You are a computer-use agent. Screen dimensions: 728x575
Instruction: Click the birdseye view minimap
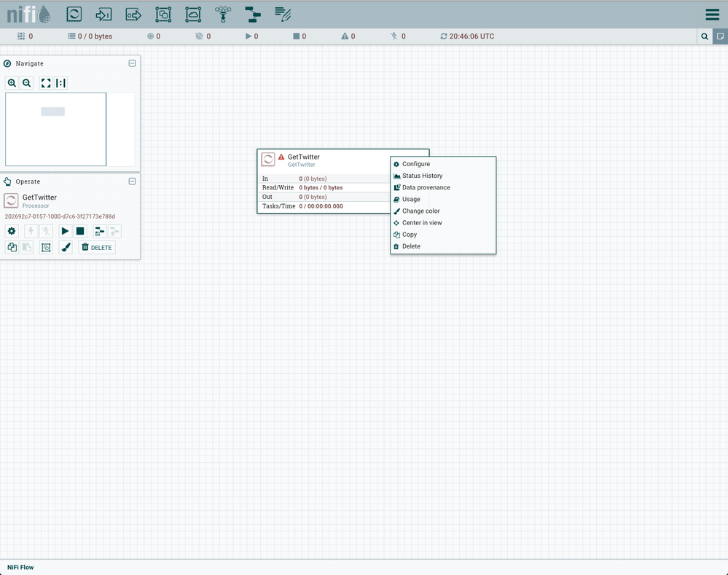pyautogui.click(x=55, y=129)
